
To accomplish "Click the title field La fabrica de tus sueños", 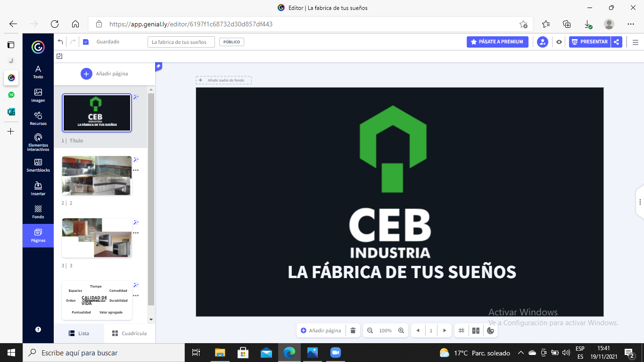I will coord(181,41).
